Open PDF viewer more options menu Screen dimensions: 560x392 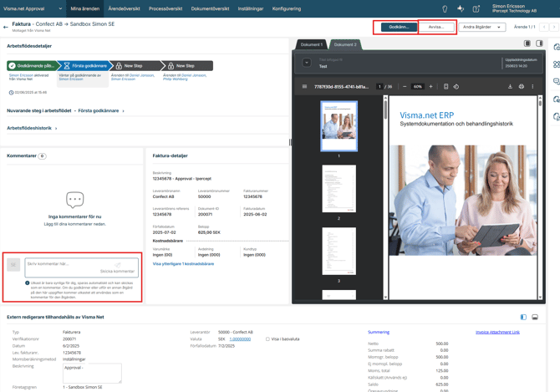532,86
